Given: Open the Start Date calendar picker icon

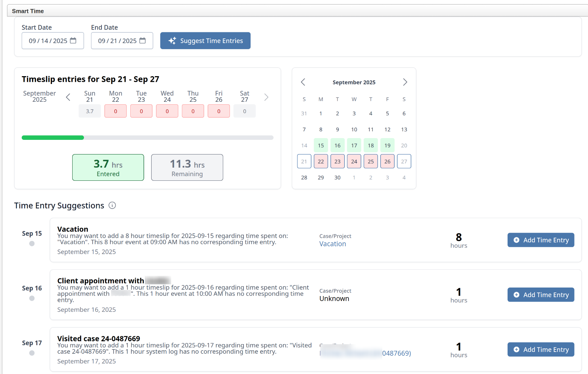Looking at the screenshot, I should pos(73,41).
